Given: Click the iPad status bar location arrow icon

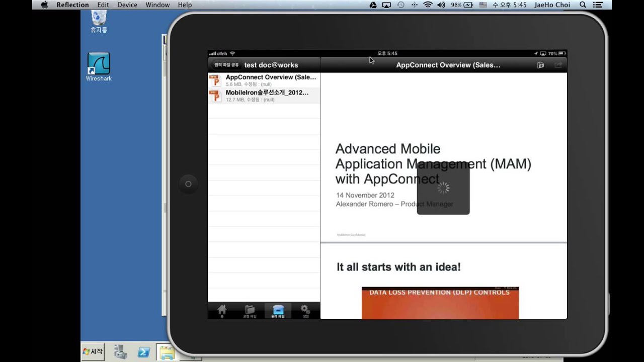Looking at the screenshot, I should 536,53.
